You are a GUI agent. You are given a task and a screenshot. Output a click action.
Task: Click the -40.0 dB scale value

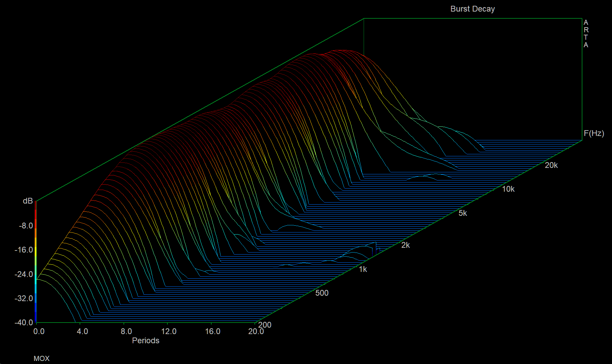click(x=24, y=322)
